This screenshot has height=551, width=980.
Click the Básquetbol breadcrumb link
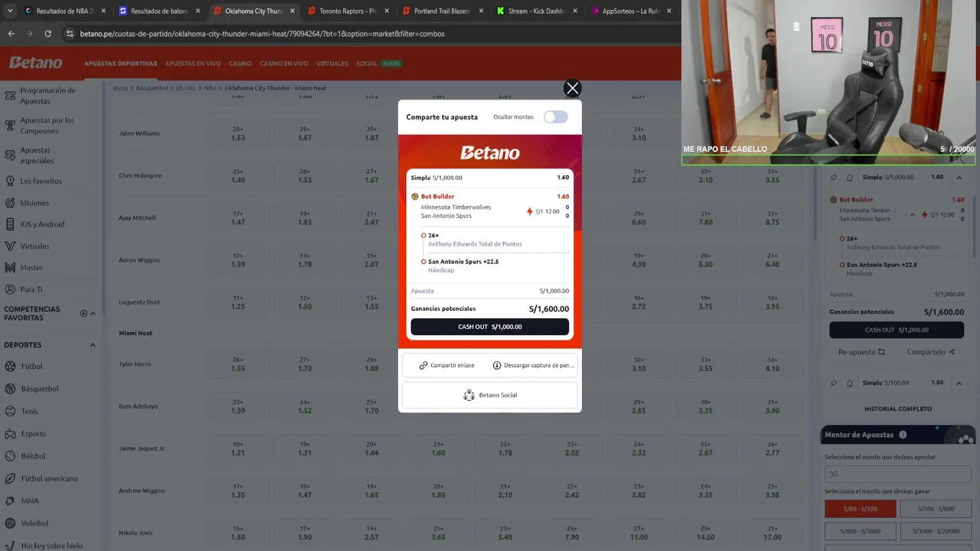[x=152, y=88]
